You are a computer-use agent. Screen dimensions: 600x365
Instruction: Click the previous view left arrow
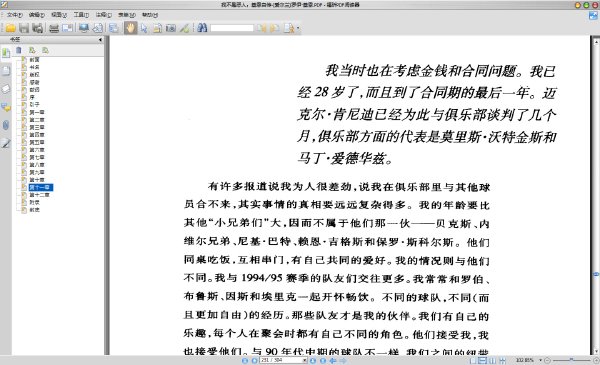(x=333, y=360)
